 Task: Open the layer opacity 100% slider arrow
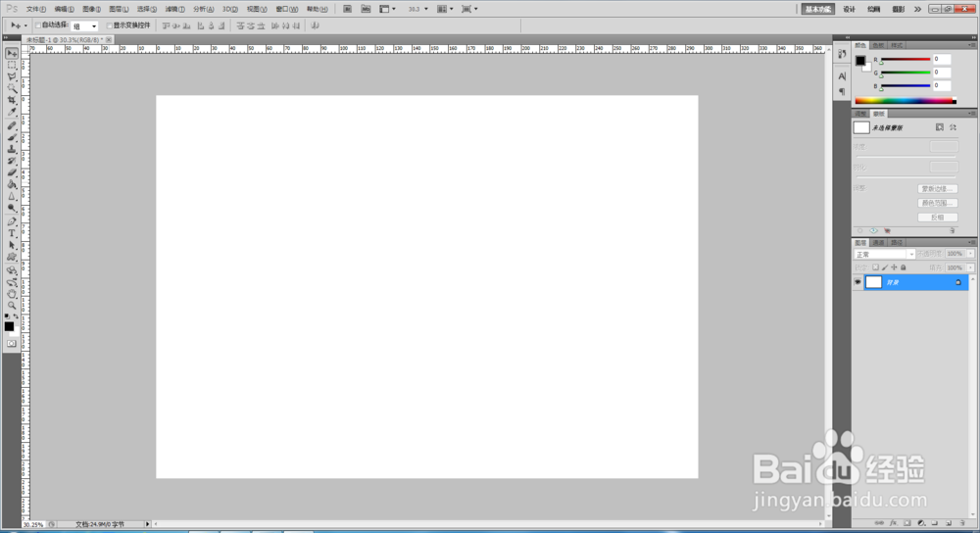970,254
